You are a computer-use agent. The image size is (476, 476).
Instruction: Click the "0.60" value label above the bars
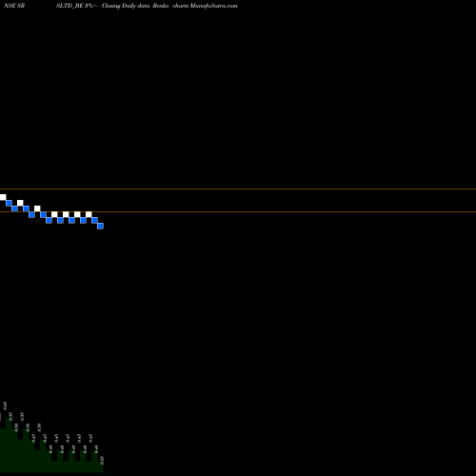(5, 406)
